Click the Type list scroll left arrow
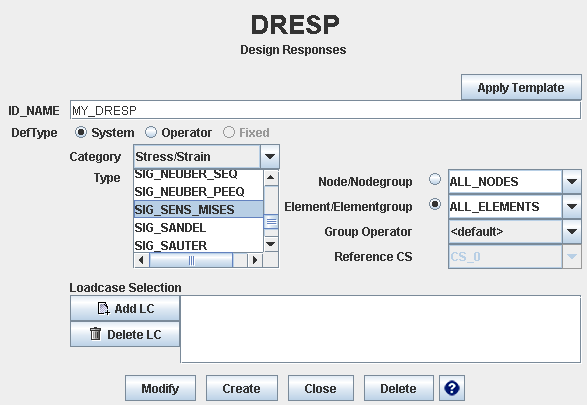Viewport: 587px width, 405px height. [141, 260]
